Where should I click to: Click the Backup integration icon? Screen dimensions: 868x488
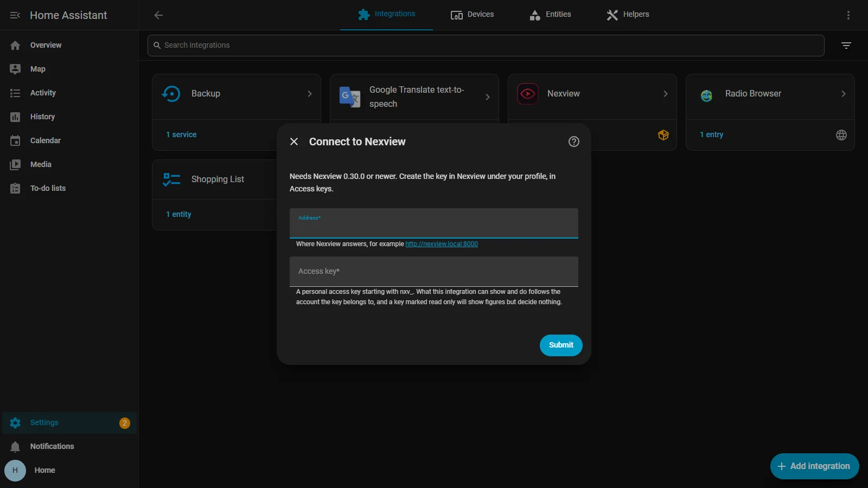pyautogui.click(x=171, y=94)
